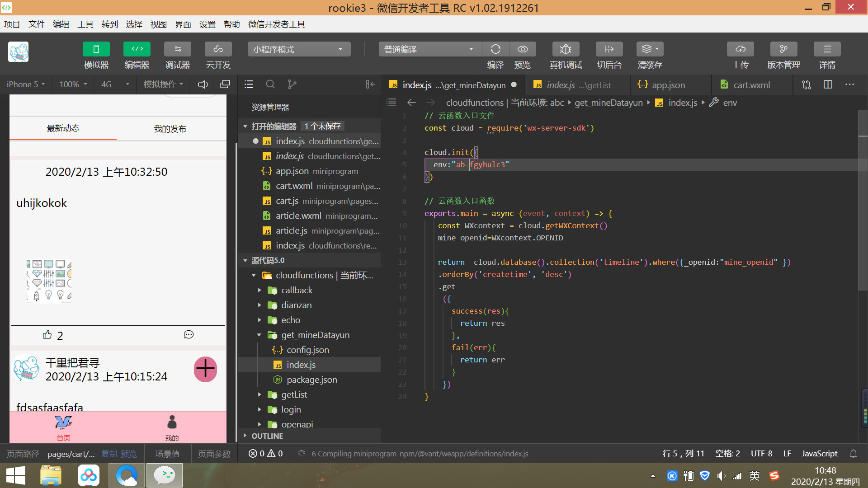
Task: Click the compile refresh icon
Action: click(495, 49)
